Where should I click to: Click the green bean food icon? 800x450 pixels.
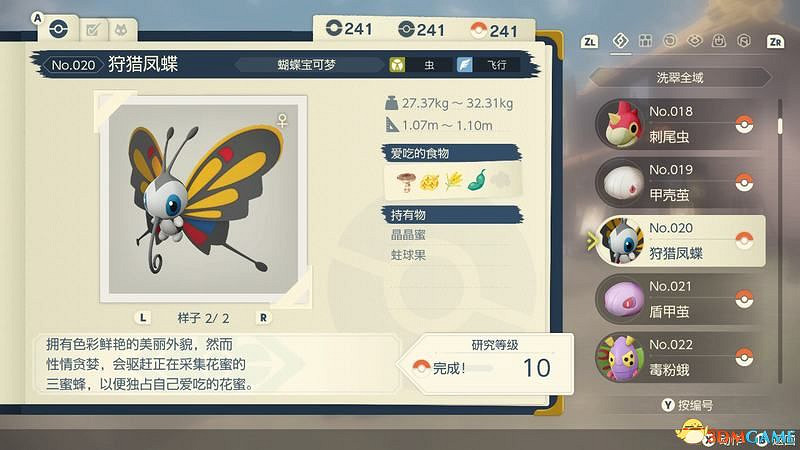click(478, 180)
